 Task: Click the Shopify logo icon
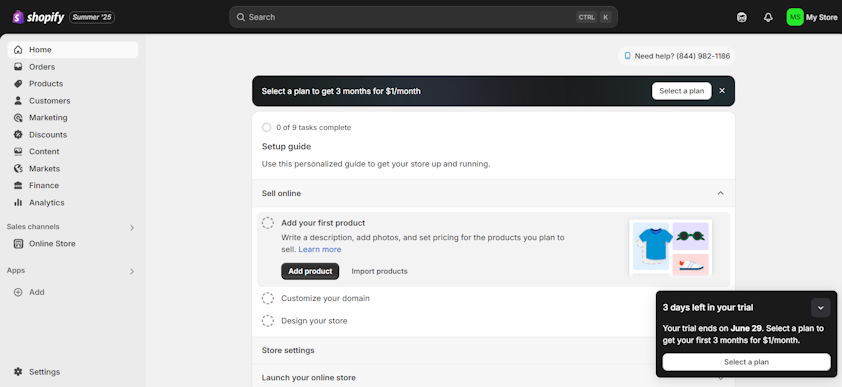tap(18, 17)
